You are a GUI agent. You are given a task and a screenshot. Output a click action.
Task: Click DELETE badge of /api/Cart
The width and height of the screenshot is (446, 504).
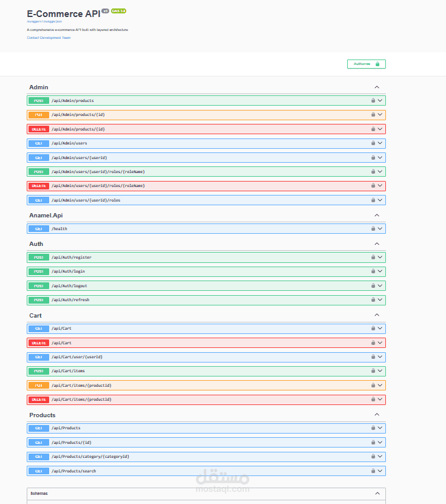coord(38,343)
